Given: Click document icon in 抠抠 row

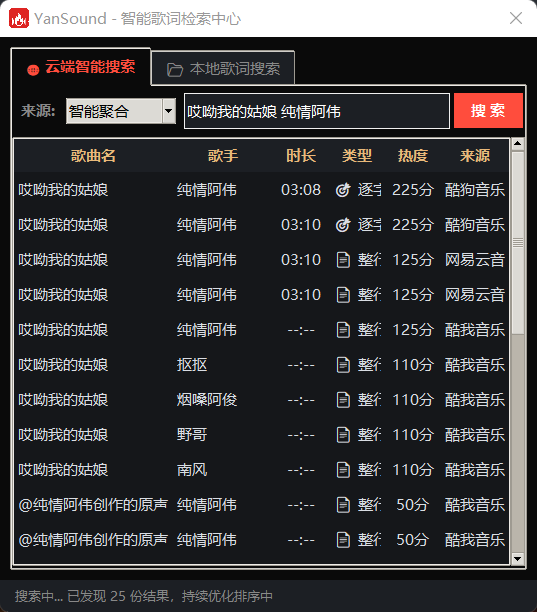Looking at the screenshot, I should [x=343, y=365].
